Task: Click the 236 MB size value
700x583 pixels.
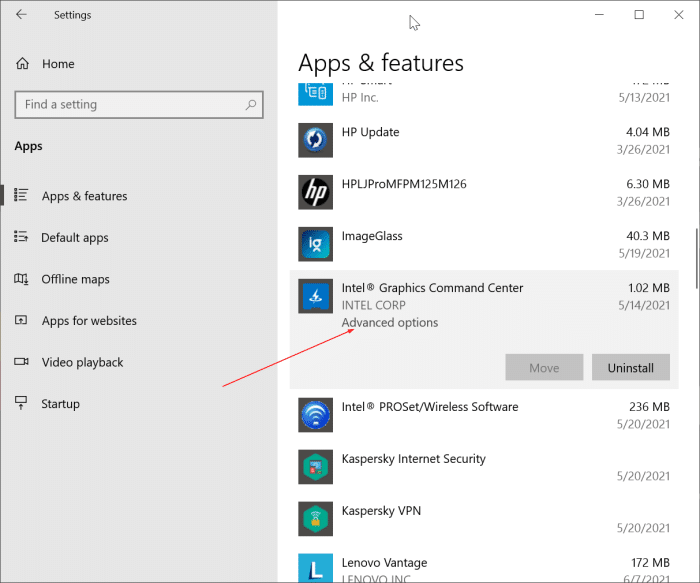Action: pyautogui.click(x=649, y=407)
